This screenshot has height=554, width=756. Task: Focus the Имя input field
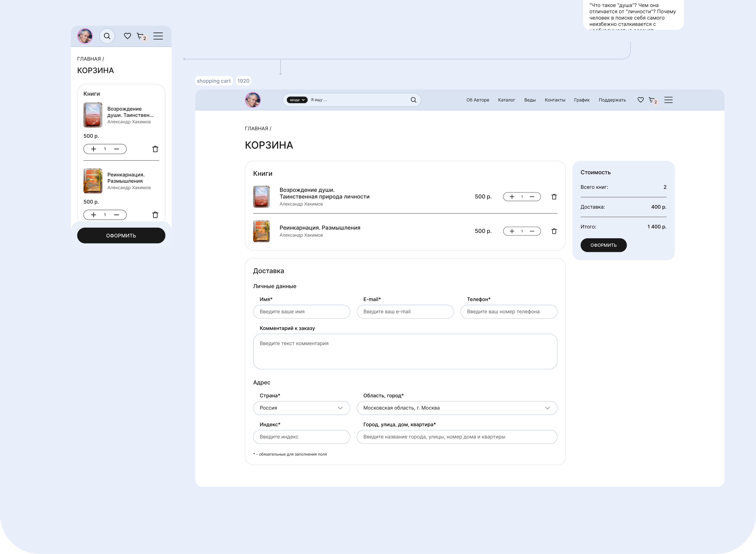click(x=301, y=312)
